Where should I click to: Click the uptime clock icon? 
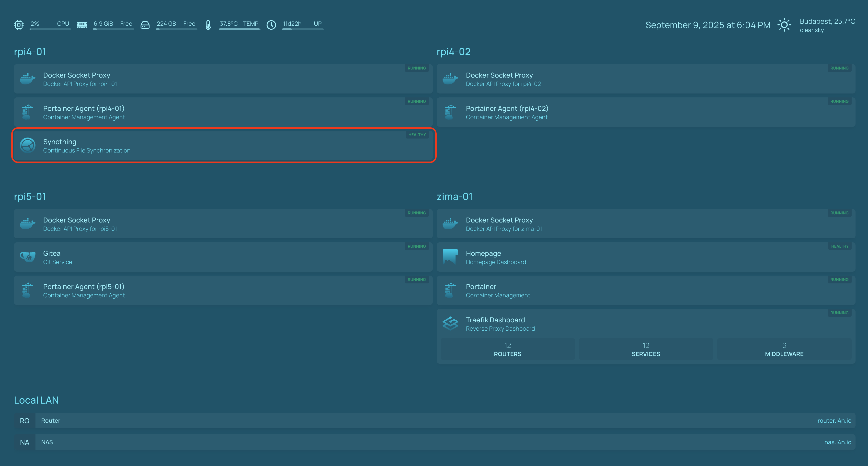[x=271, y=25]
